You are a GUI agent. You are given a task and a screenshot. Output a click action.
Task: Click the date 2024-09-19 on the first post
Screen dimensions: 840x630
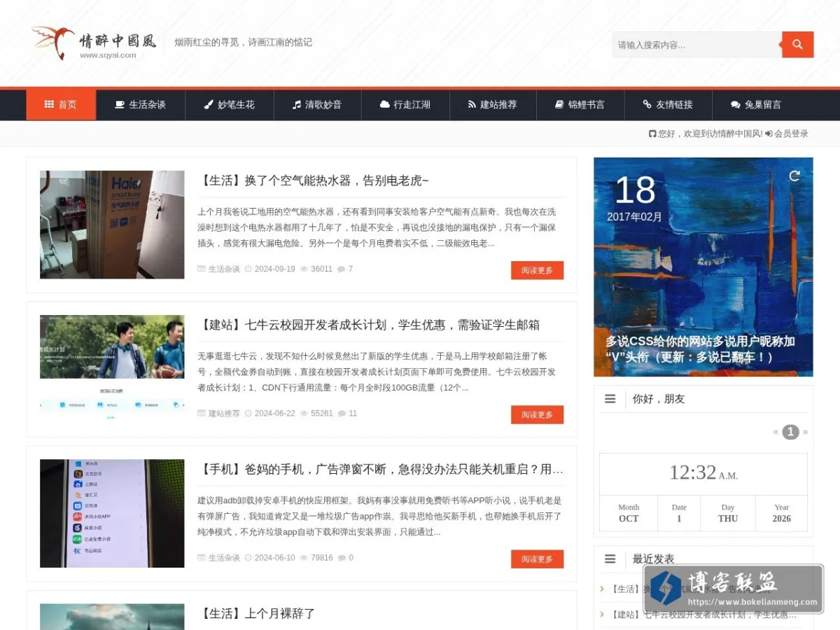[x=274, y=269]
